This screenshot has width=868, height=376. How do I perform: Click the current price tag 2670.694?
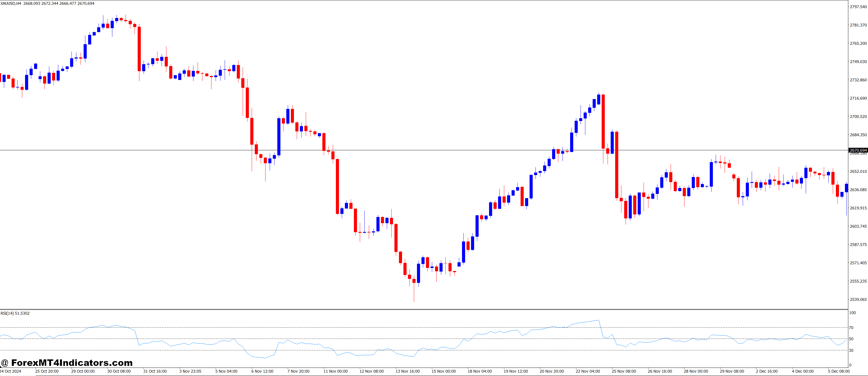coord(858,150)
